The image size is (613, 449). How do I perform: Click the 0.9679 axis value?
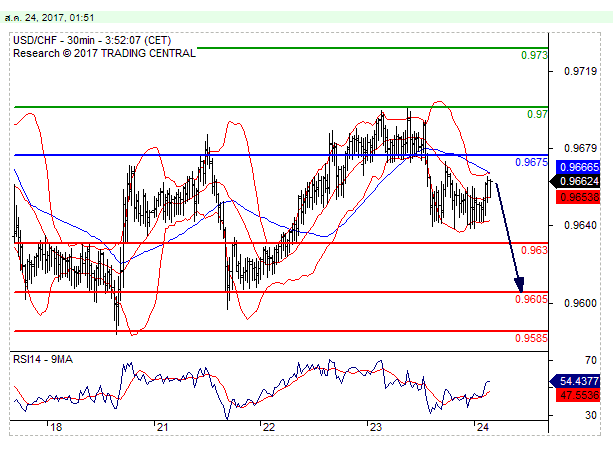point(581,148)
